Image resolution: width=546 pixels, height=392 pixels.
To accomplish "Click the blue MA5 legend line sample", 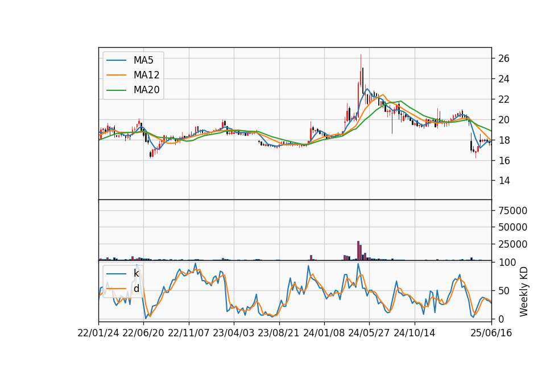I will (x=116, y=60).
